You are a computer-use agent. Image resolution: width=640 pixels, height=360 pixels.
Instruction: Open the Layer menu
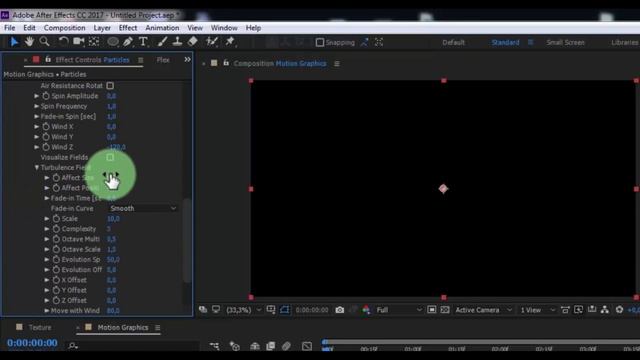(x=102, y=28)
